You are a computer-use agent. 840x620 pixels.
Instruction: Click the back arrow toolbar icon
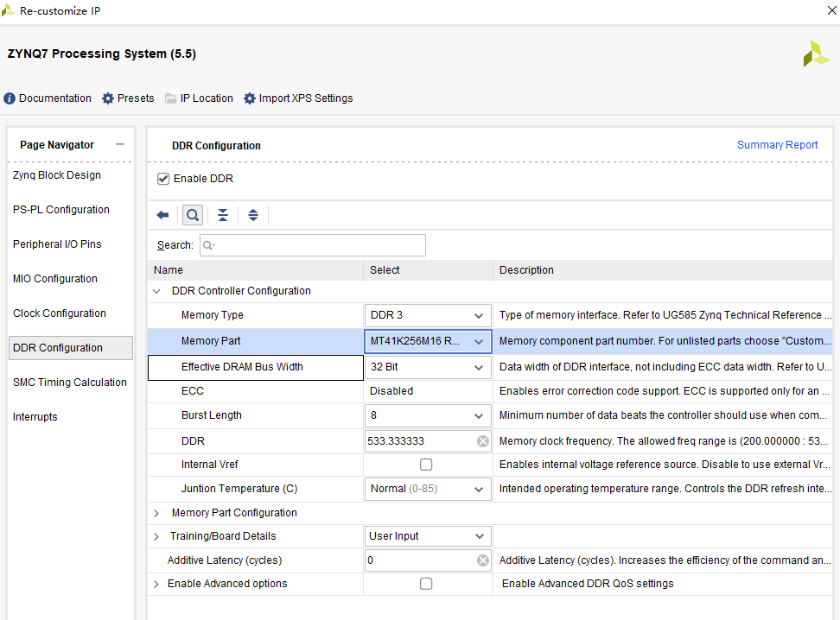coord(162,215)
